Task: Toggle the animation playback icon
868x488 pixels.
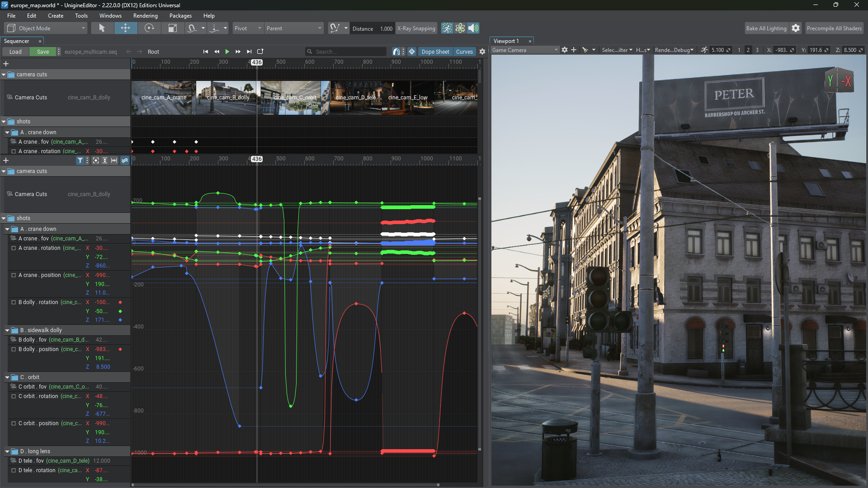Action: (447, 28)
